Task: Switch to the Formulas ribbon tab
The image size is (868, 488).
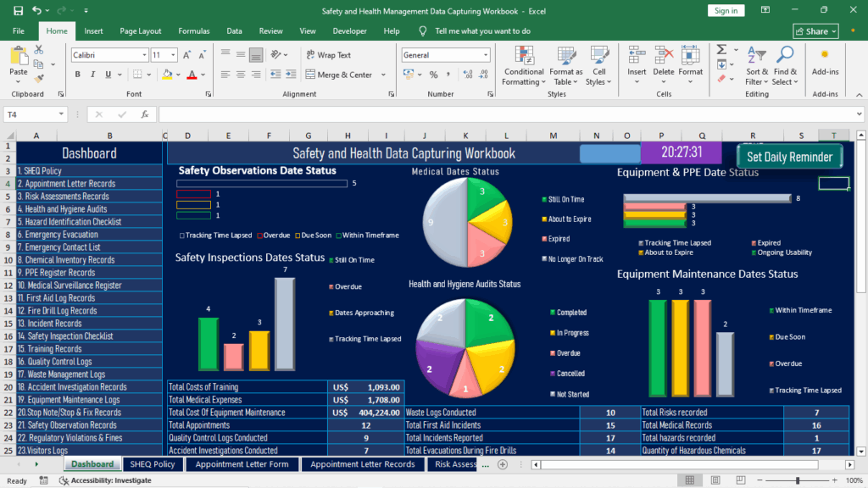Action: tap(193, 30)
